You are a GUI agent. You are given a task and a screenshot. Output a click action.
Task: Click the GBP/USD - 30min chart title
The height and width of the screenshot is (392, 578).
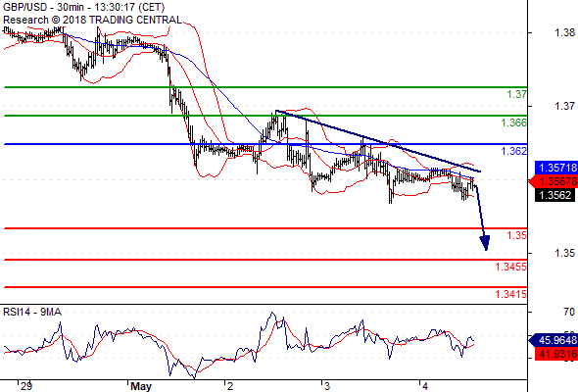(83, 7)
